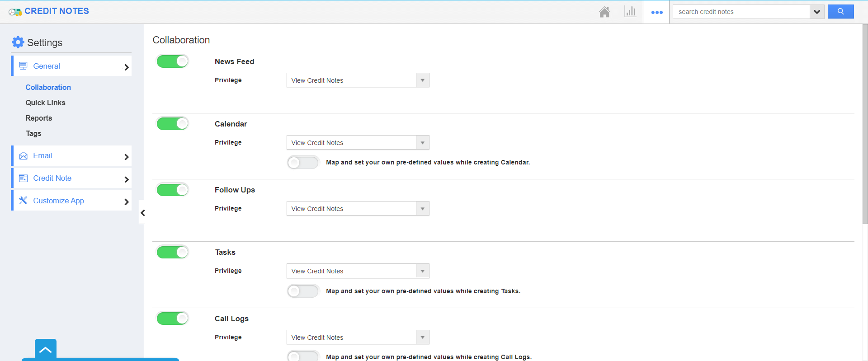
Task: Select Tags in the General submenu
Action: (33, 134)
